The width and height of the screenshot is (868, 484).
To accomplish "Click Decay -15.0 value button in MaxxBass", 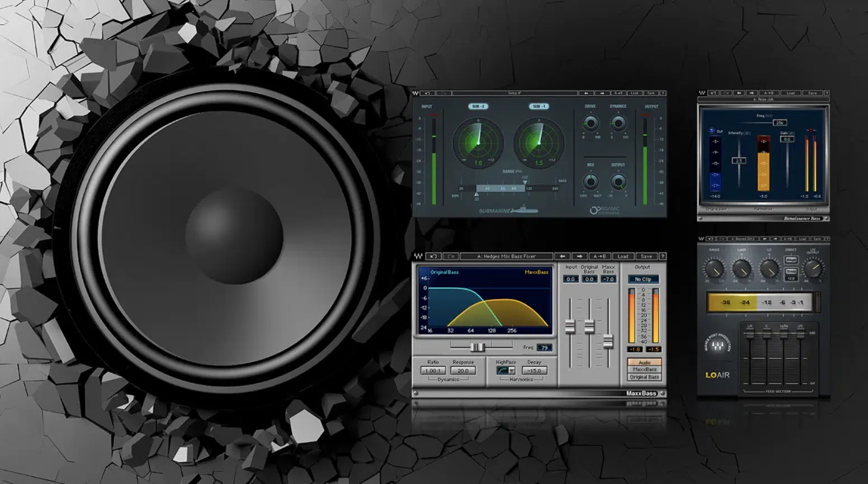I will [x=534, y=371].
